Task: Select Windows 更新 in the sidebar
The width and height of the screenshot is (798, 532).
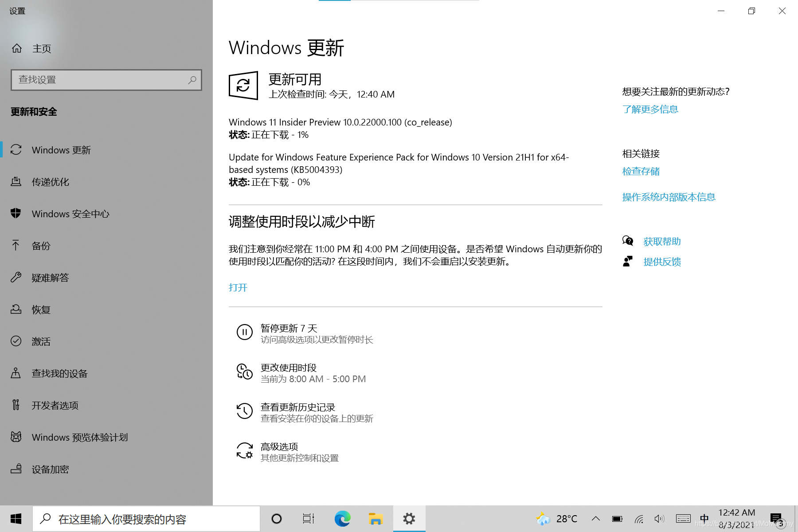Action: coord(106,150)
